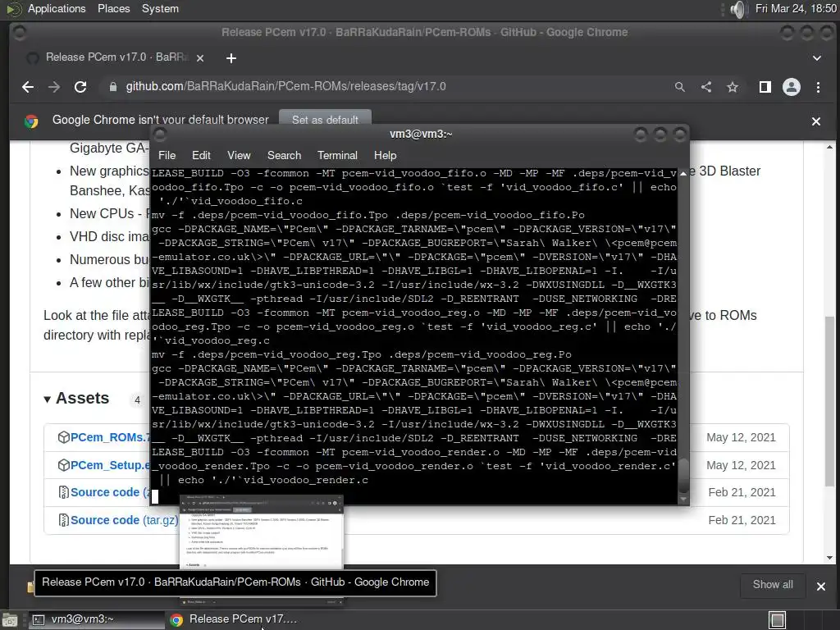Add a new Chrome tab
The image size is (840, 630).
[231, 58]
